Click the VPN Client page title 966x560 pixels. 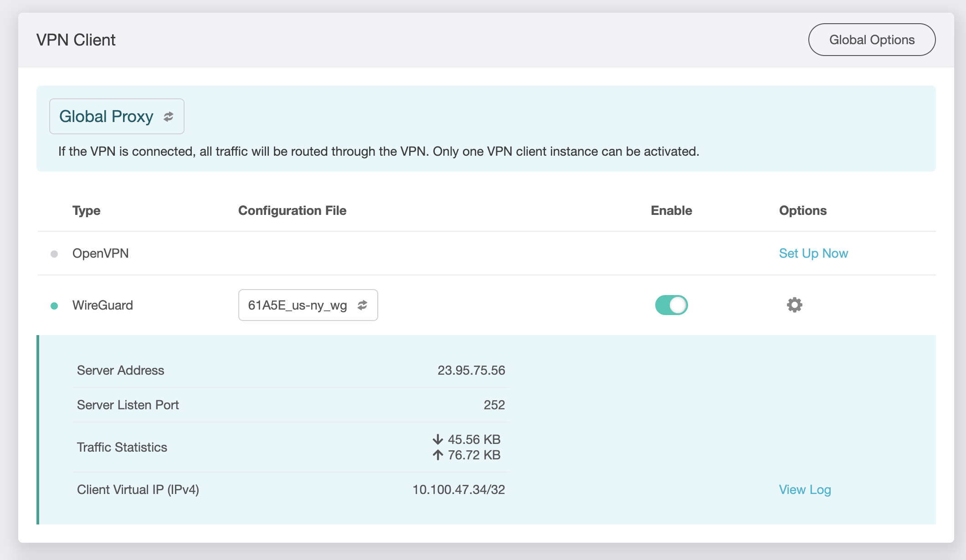(76, 40)
